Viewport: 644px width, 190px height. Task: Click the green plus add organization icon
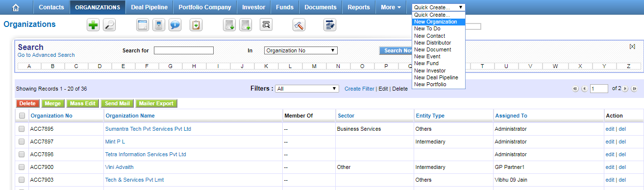click(x=93, y=25)
